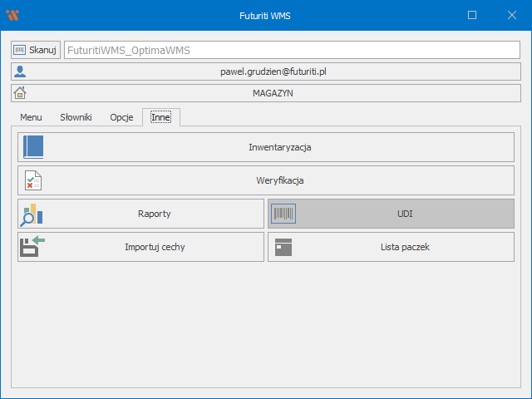532x399 pixels.
Task: Maximize the Futuriti WMS window
Action: [472, 15]
